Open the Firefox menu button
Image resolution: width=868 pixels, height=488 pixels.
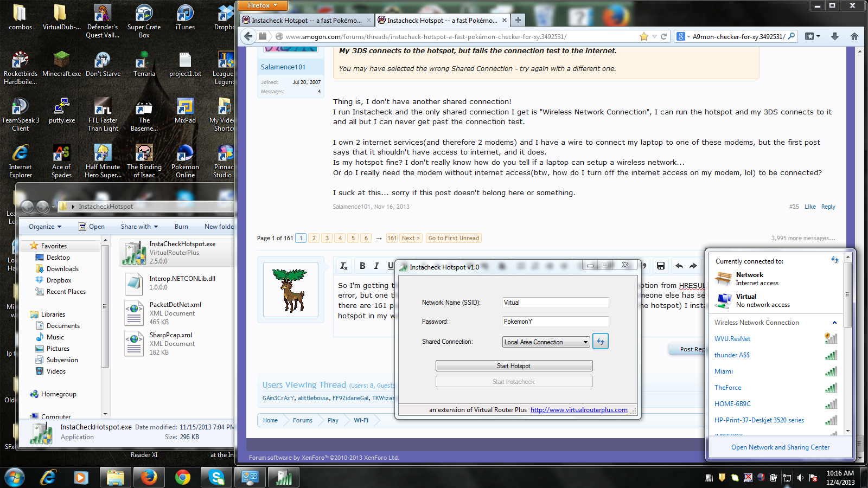coord(263,5)
